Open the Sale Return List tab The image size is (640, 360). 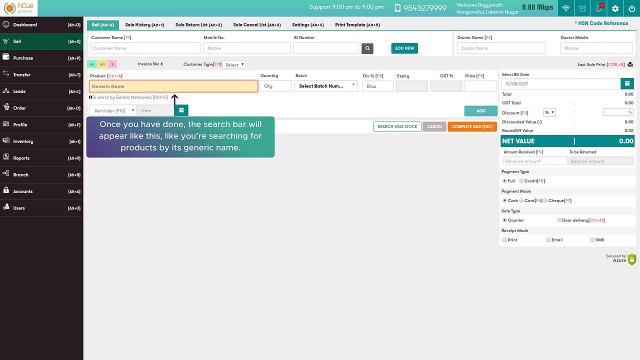click(x=199, y=25)
